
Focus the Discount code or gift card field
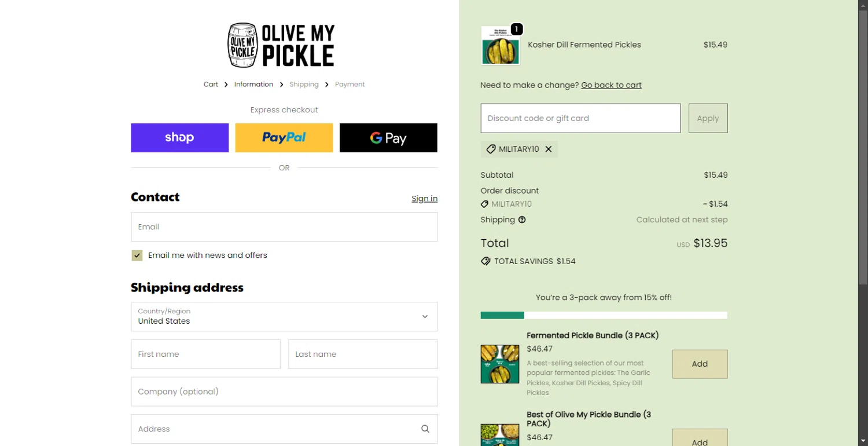point(580,118)
